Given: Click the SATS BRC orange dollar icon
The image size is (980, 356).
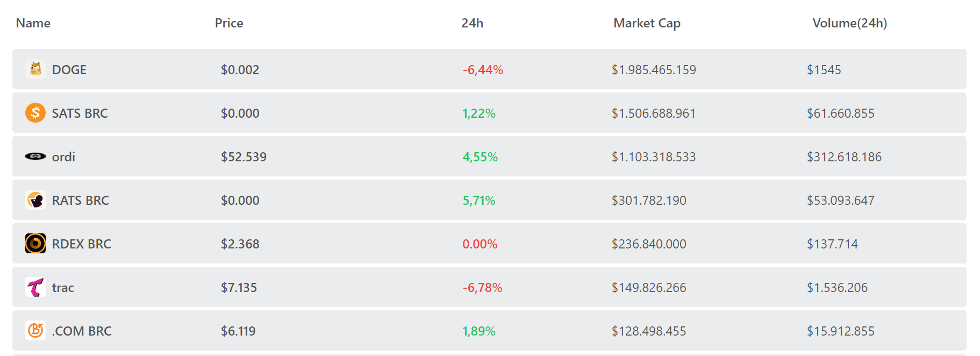Looking at the screenshot, I should [x=35, y=113].
